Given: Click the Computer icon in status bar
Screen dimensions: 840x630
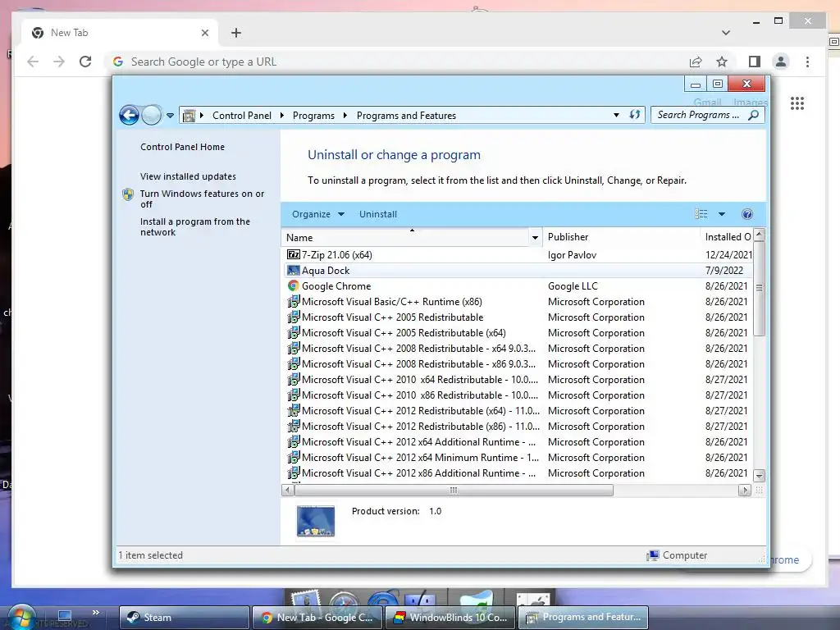Looking at the screenshot, I should (x=652, y=555).
